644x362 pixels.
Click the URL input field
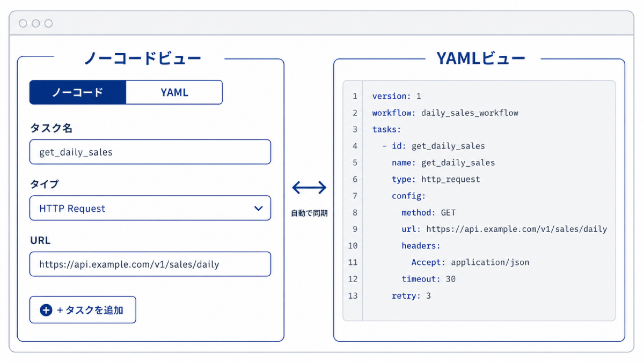point(150,264)
